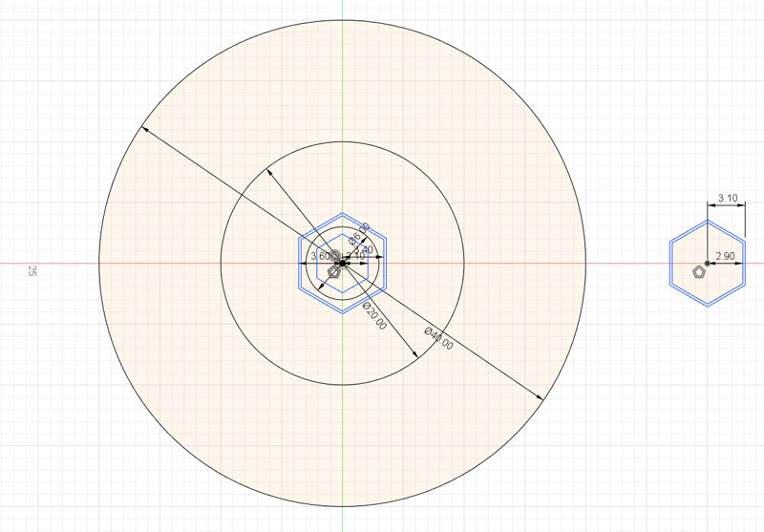Pick the Ø6.00 diameter dimension text
The height and width of the screenshot is (532, 764).
pyautogui.click(x=358, y=233)
